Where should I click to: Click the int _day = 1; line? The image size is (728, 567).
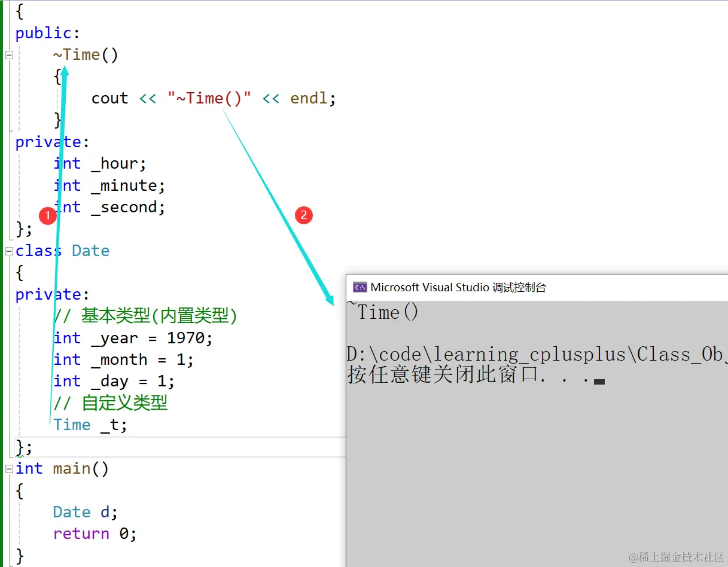pos(114,382)
